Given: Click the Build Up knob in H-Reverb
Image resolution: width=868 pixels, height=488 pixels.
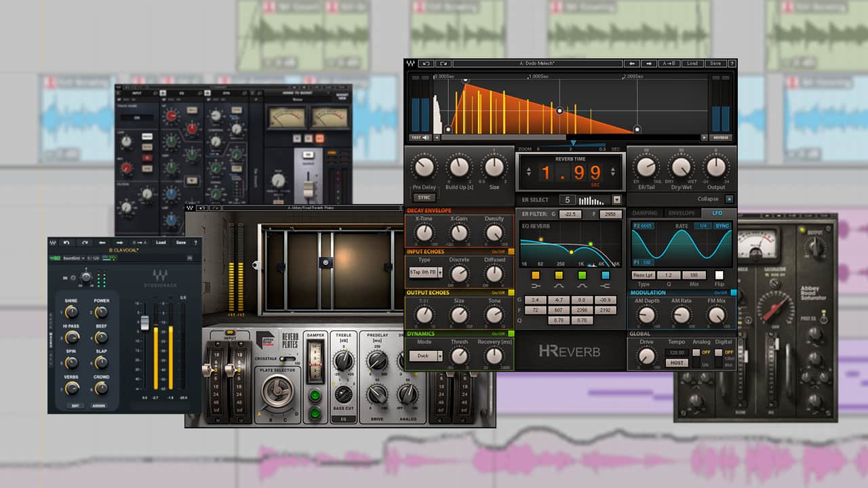Looking at the screenshot, I should pos(460,167).
